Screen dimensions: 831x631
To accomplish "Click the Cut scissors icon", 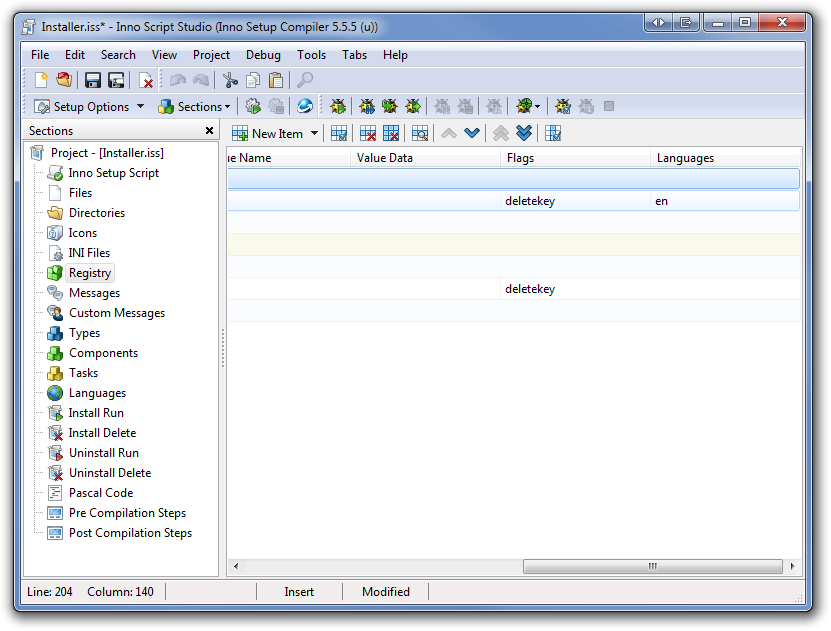I will (230, 80).
